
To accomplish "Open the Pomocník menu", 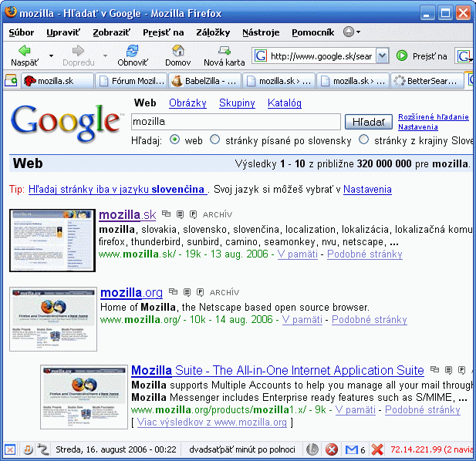I will [312, 32].
